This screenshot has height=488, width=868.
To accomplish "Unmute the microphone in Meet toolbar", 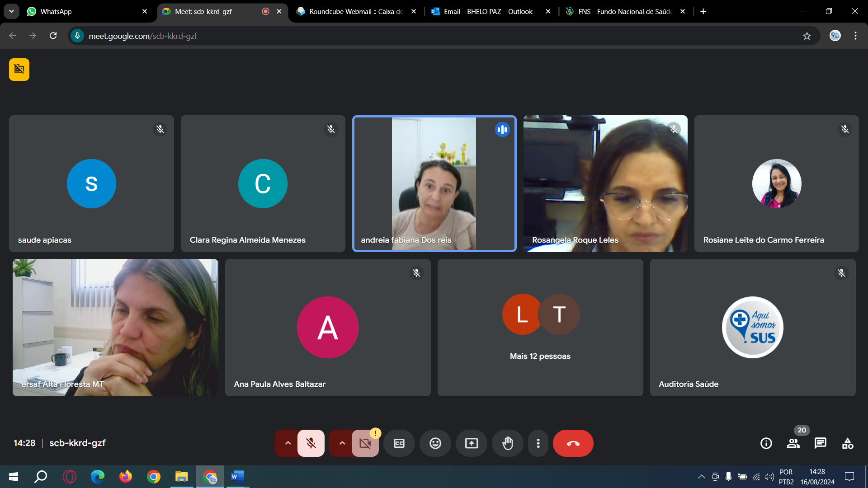I will click(x=311, y=443).
